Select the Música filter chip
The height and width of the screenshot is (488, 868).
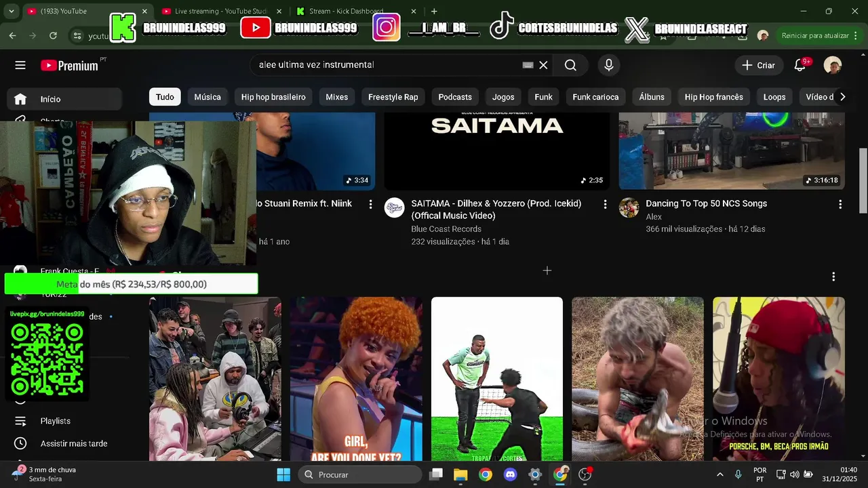pyautogui.click(x=208, y=97)
